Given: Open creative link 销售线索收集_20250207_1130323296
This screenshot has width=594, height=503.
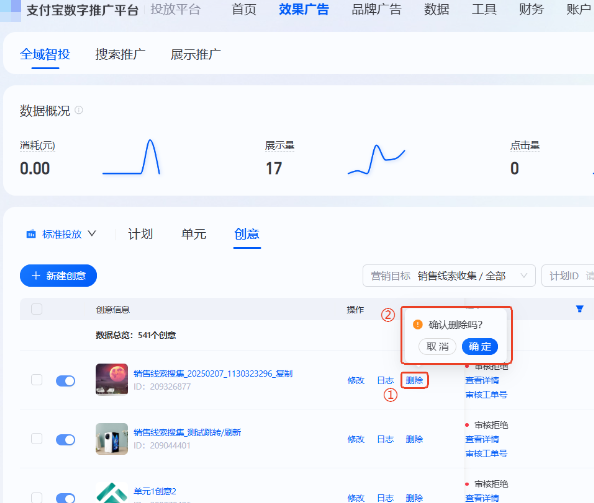Looking at the screenshot, I should (213, 373).
